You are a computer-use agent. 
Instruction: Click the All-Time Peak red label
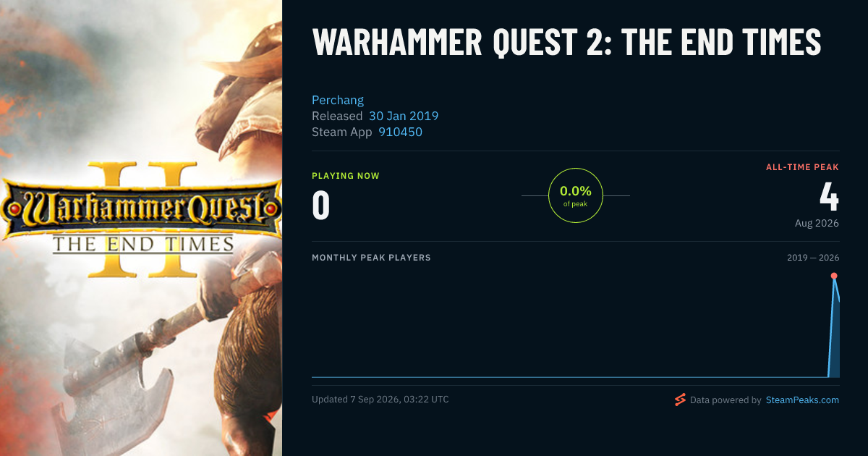tap(802, 167)
